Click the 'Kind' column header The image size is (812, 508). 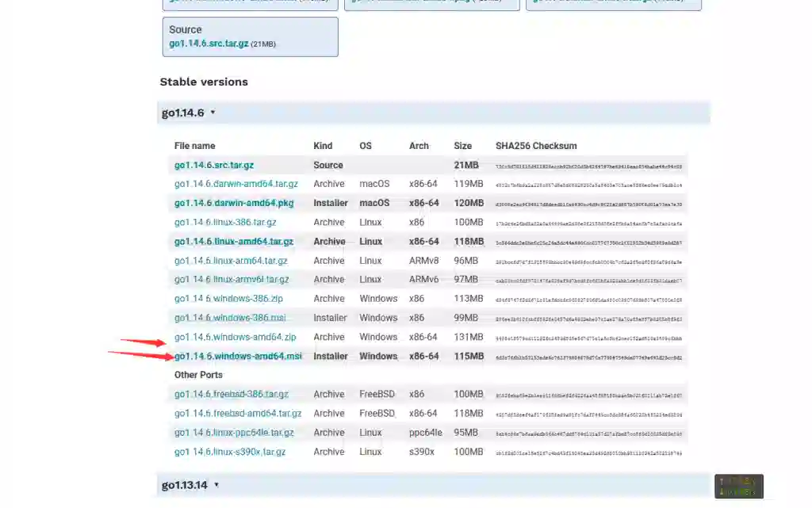[323, 146]
